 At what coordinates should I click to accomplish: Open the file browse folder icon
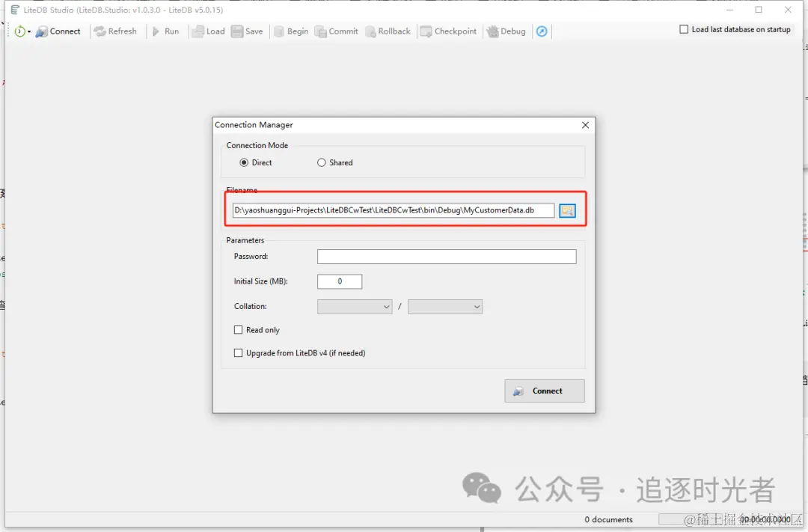pyautogui.click(x=567, y=210)
